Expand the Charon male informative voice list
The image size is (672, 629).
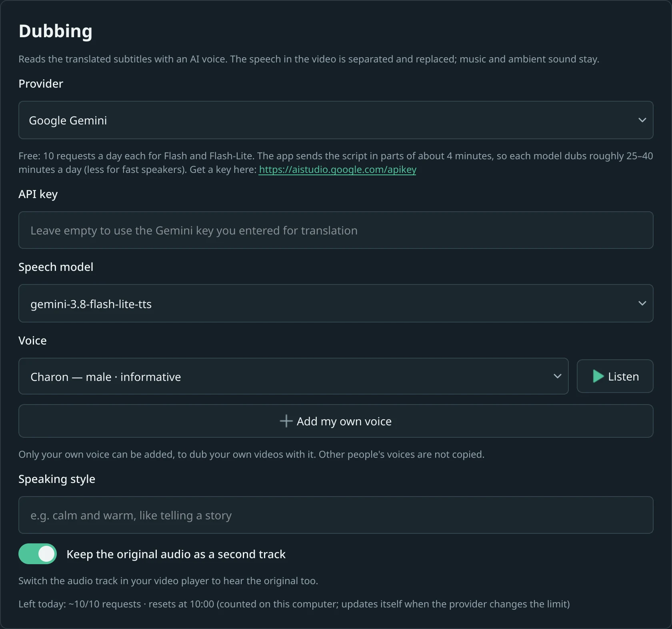(x=293, y=376)
